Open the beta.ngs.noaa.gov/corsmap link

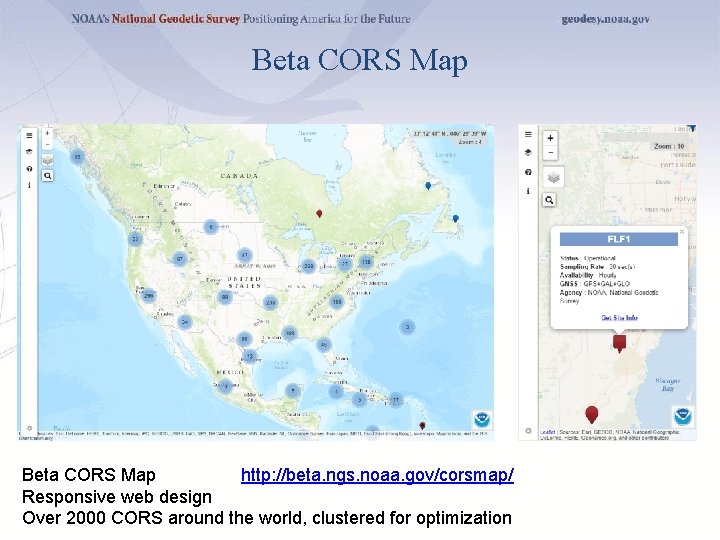click(377, 475)
